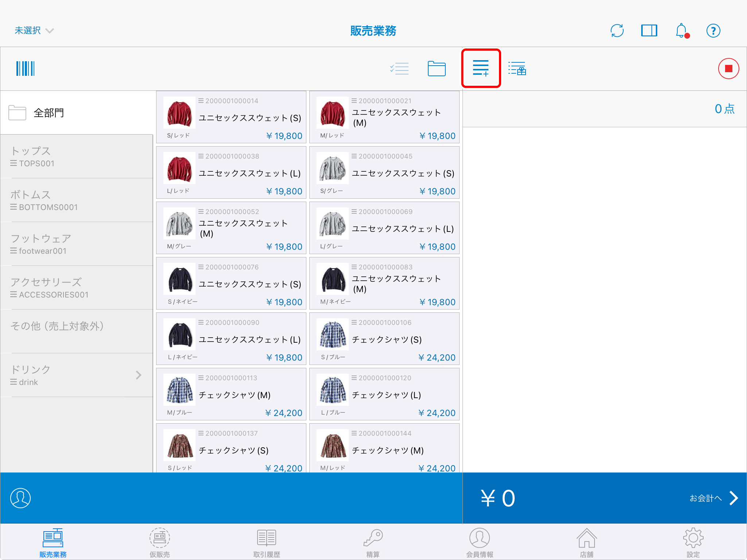Image resolution: width=747 pixels, height=560 pixels.
Task: Switch to 販売業務 tab
Action: tap(53, 543)
